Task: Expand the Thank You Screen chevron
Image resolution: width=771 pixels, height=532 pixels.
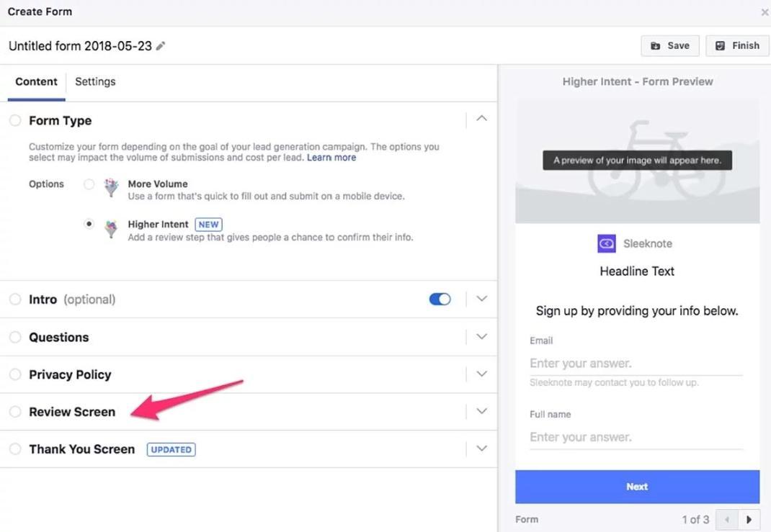Action: point(482,448)
